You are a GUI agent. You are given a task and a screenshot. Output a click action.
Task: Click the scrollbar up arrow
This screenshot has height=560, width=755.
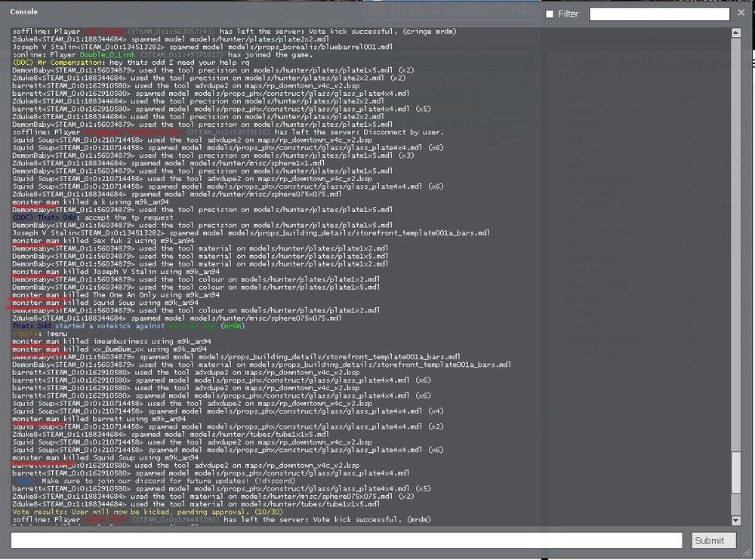point(736,32)
